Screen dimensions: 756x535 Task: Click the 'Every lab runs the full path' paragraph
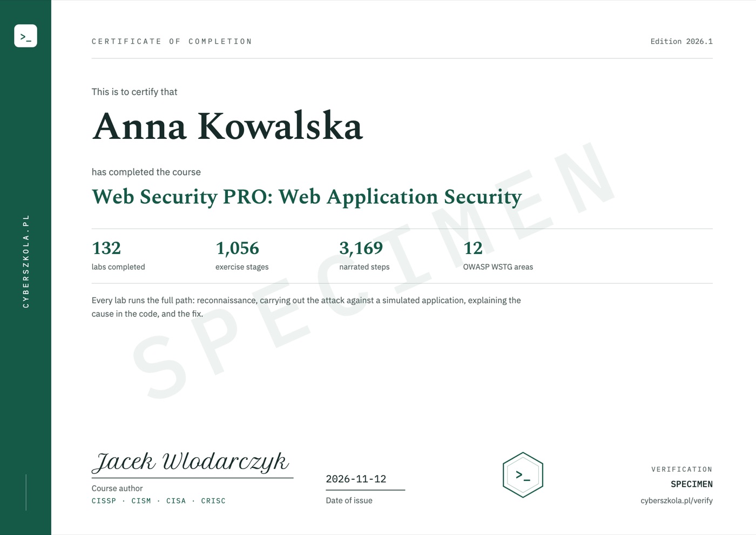tap(306, 307)
